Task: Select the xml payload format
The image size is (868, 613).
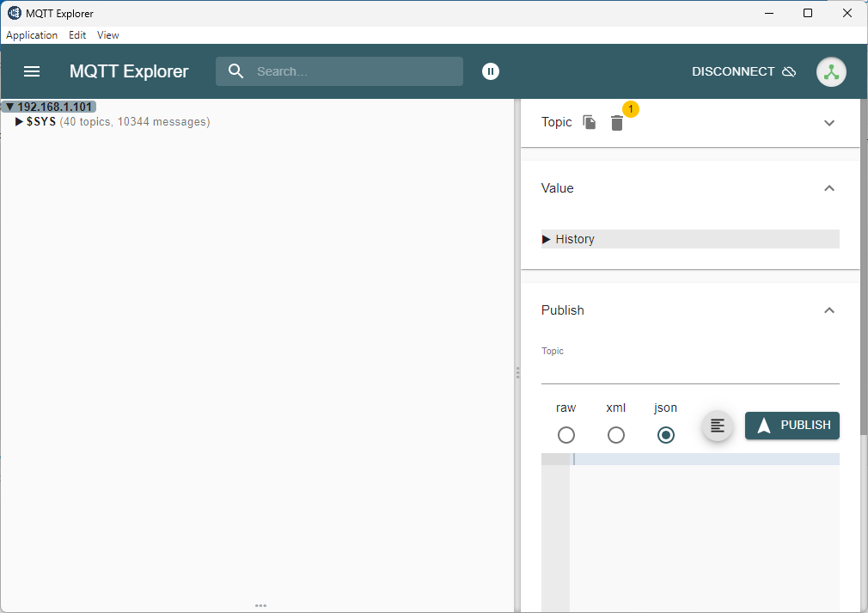Action: tap(615, 435)
